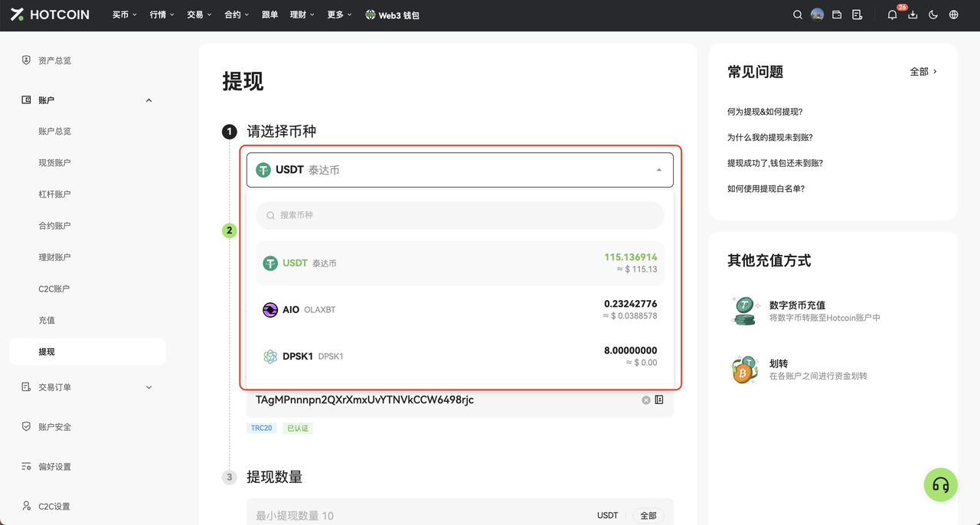Collapse the USDT coin selector dropdown
Screen dimensions: 980x525
tap(658, 170)
